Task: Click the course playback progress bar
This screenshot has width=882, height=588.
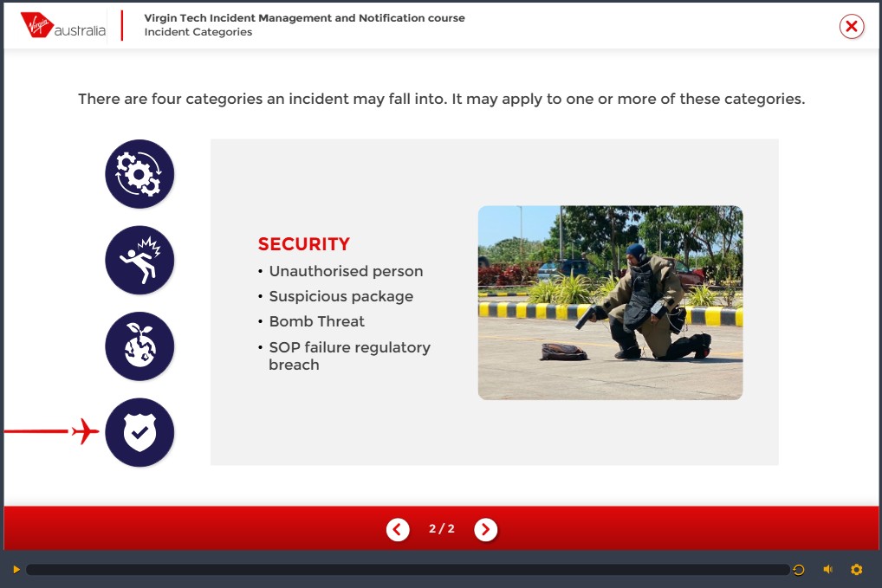Action: coord(408,570)
